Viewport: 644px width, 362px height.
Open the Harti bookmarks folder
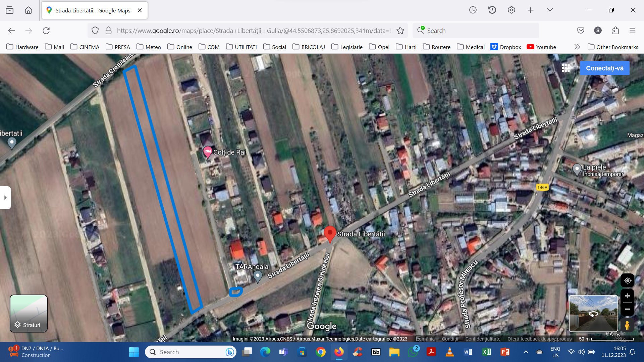click(406, 47)
